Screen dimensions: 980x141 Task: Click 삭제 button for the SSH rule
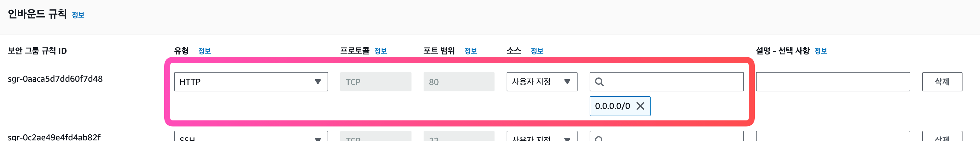[942, 136]
